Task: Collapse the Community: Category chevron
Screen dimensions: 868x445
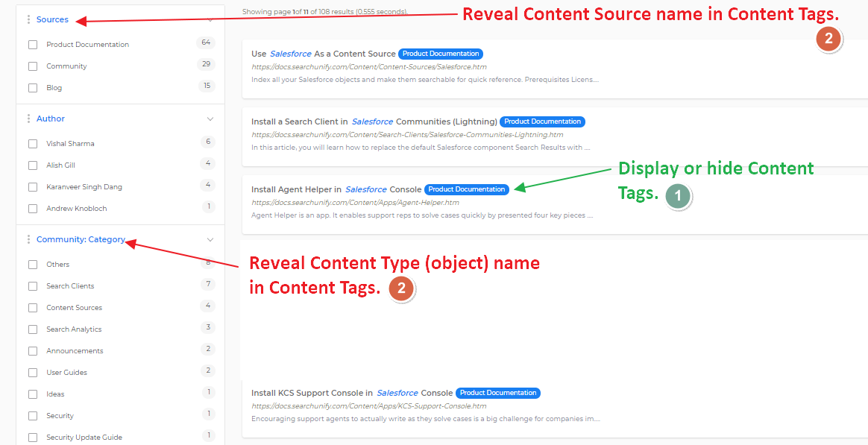Action: point(210,239)
